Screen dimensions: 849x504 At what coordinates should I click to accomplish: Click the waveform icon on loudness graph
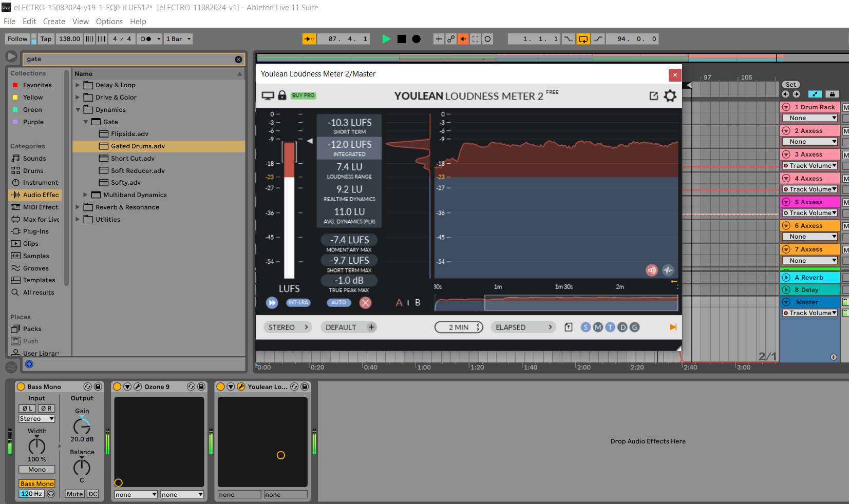668,270
